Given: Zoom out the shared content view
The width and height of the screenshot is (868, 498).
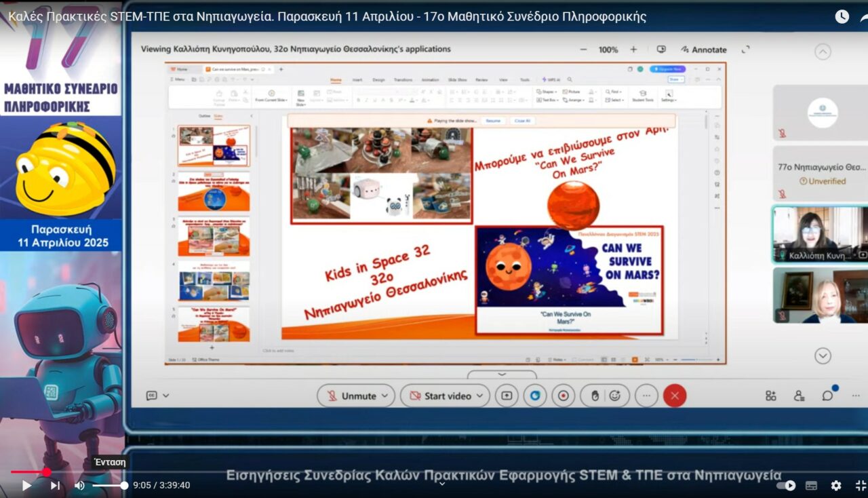Looking at the screenshot, I should coord(584,50).
